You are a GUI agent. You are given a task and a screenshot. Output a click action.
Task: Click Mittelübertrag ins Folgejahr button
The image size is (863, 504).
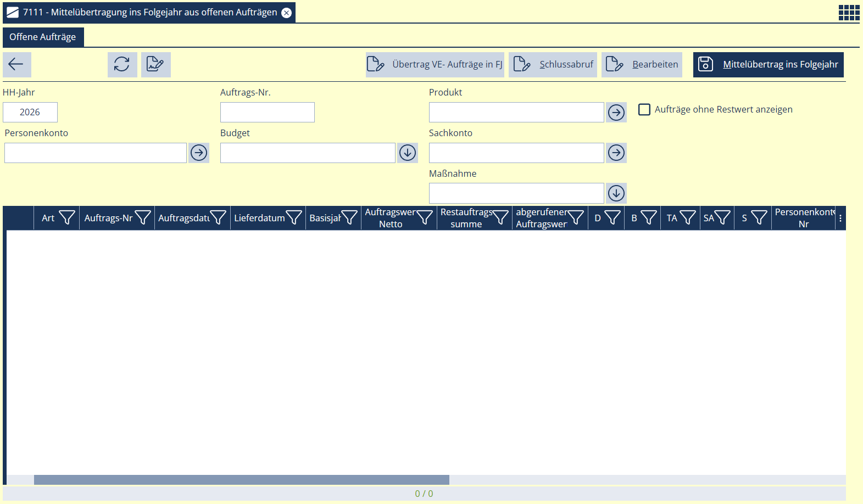click(769, 64)
